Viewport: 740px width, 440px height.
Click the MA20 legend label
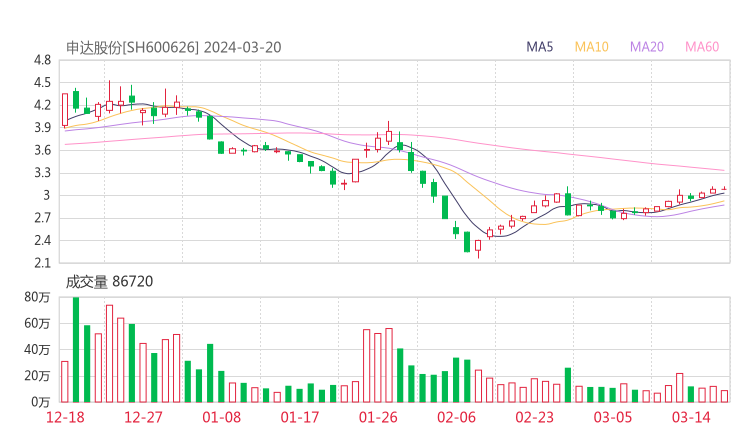pos(647,47)
